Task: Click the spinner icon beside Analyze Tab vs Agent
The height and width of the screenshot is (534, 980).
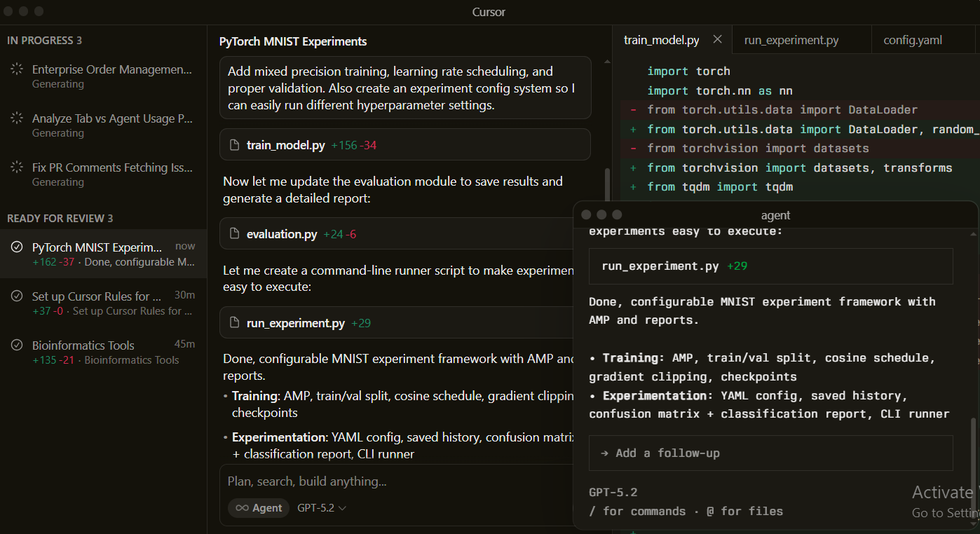Action: point(17,118)
